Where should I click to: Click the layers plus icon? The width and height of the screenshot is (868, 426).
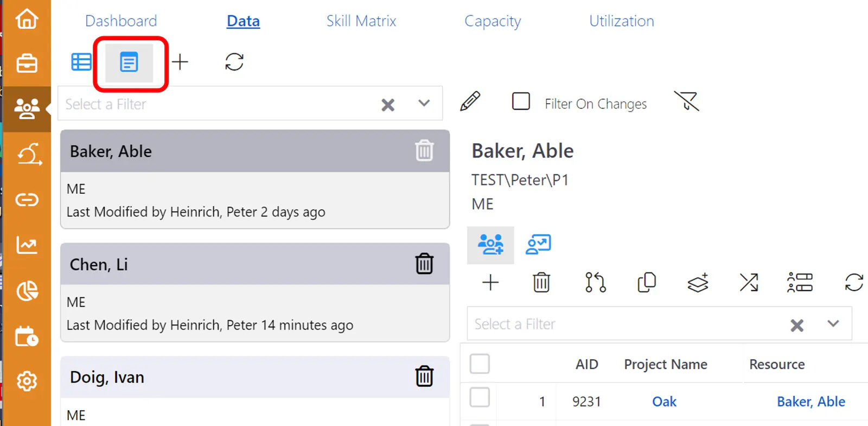tap(698, 283)
